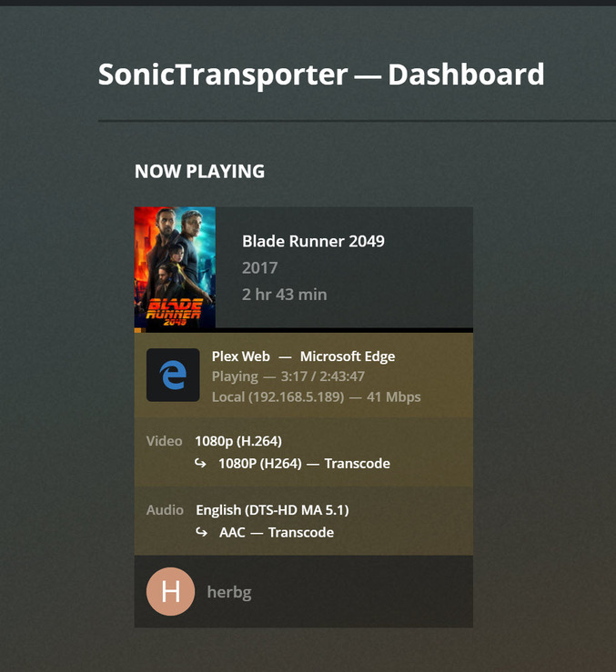Click the 'Playing — 3:17 / 2:43:47' status
Viewport: 616px width, 672px height.
[x=288, y=376]
